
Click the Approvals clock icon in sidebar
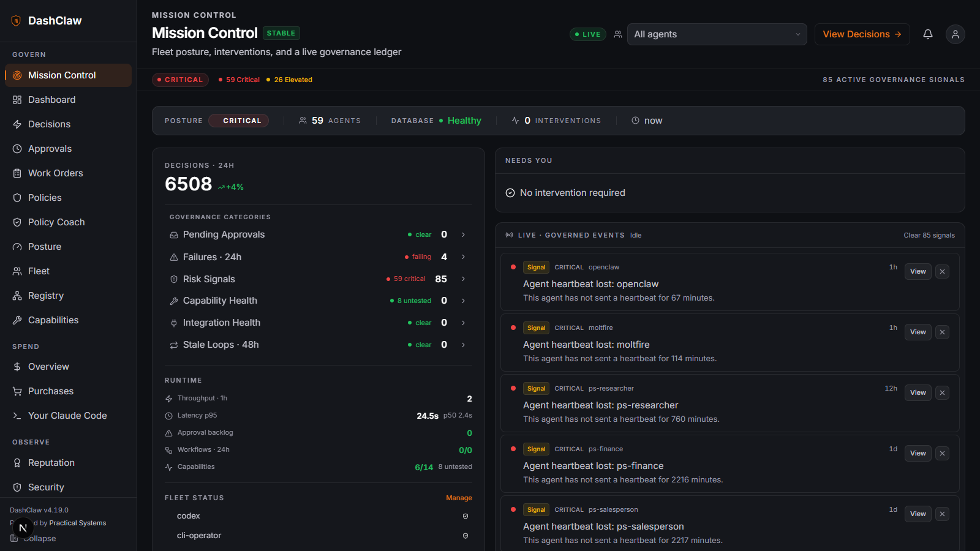[17, 149]
